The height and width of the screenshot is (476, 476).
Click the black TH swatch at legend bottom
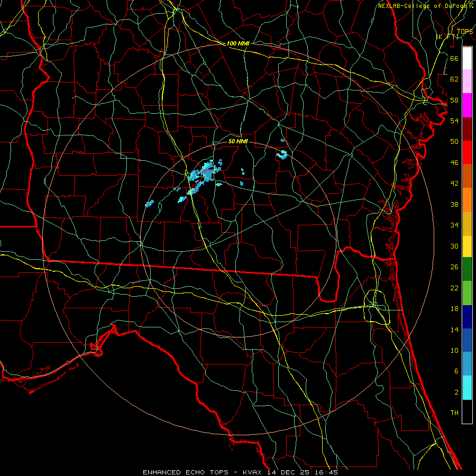point(467,411)
